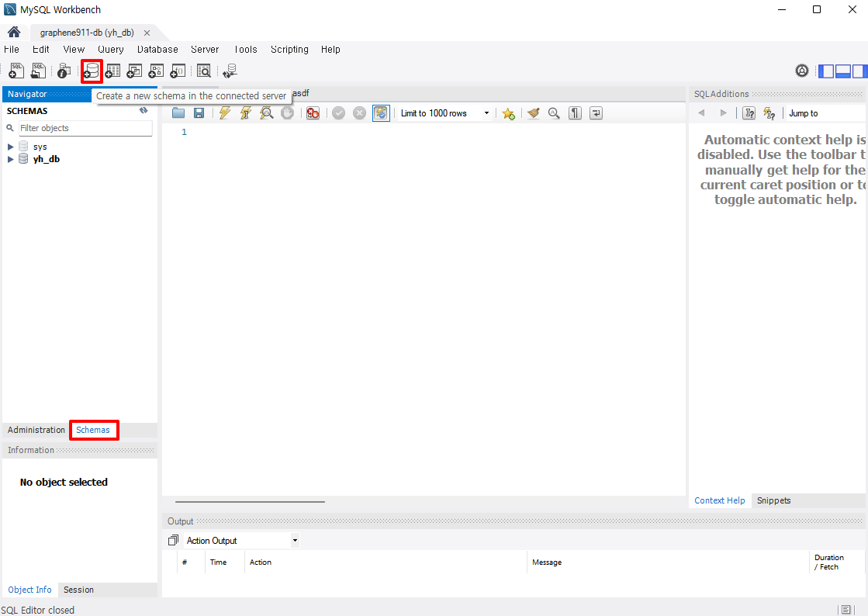The height and width of the screenshot is (616, 868).
Task: Expand the yh_db schema
Action: tap(11, 159)
